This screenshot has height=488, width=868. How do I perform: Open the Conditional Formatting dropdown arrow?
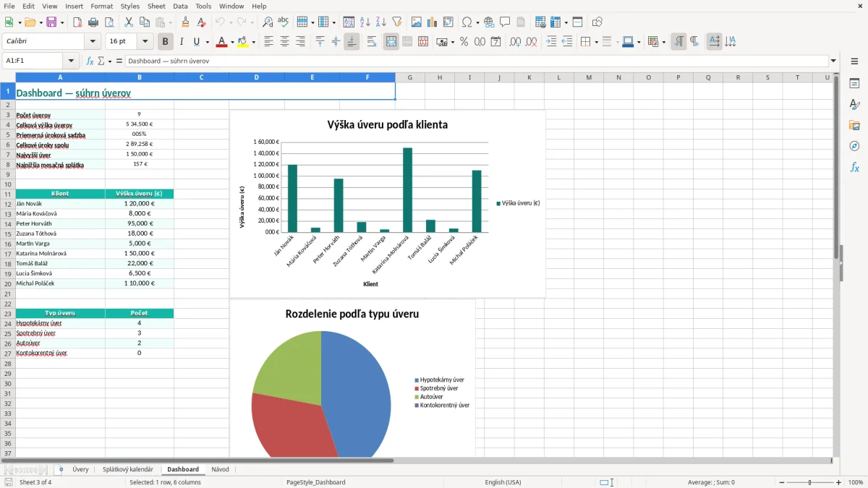[x=663, y=42]
